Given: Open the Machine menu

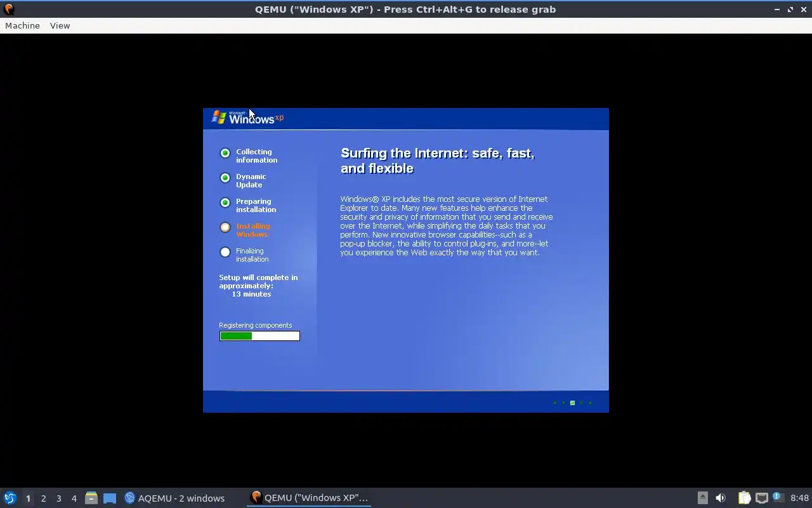Looking at the screenshot, I should click(22, 25).
